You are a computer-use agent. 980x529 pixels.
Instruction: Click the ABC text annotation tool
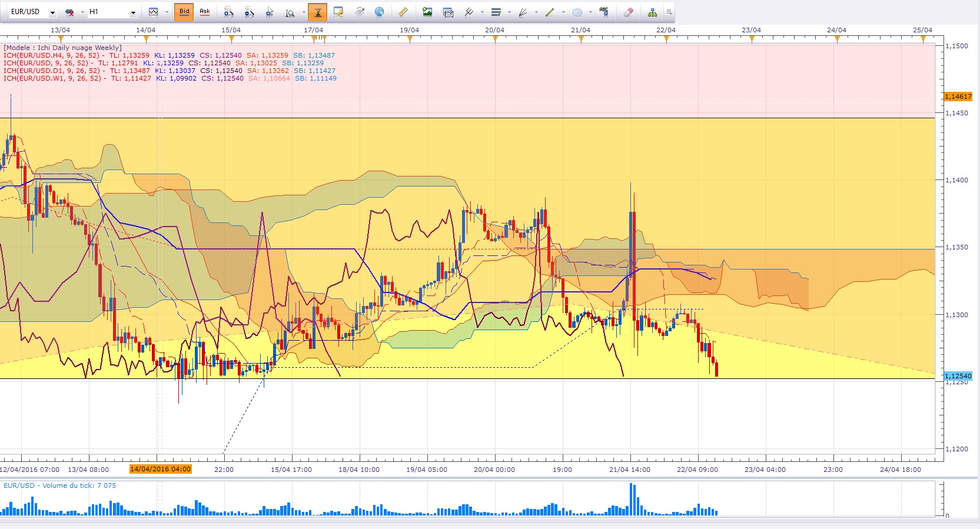click(x=604, y=12)
